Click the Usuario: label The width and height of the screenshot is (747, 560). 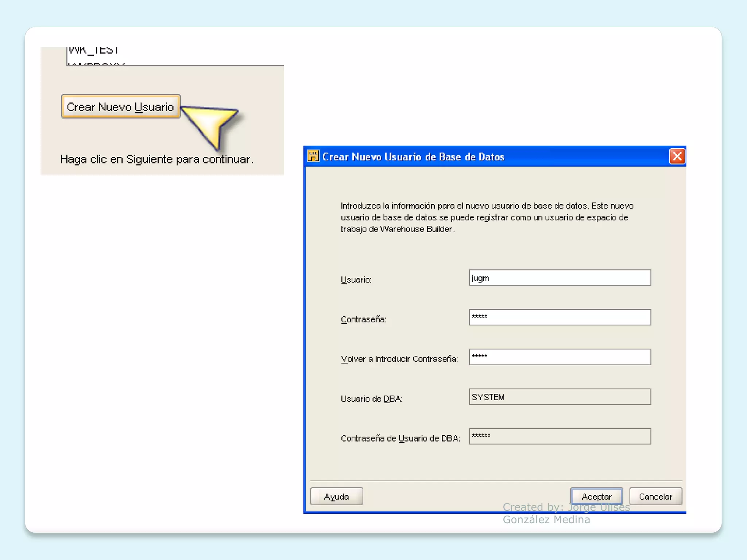[x=356, y=280]
